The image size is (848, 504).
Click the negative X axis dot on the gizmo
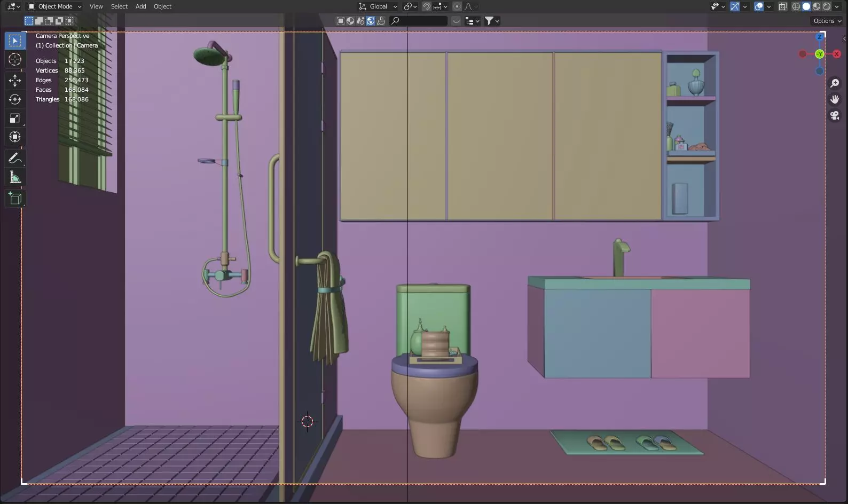[x=803, y=54]
